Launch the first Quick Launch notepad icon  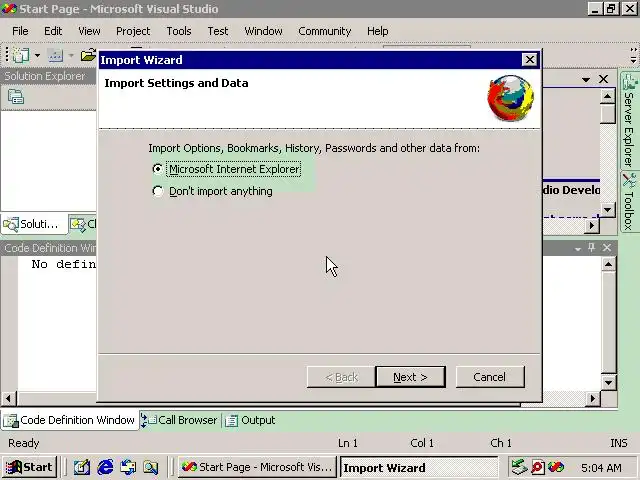pos(82,467)
